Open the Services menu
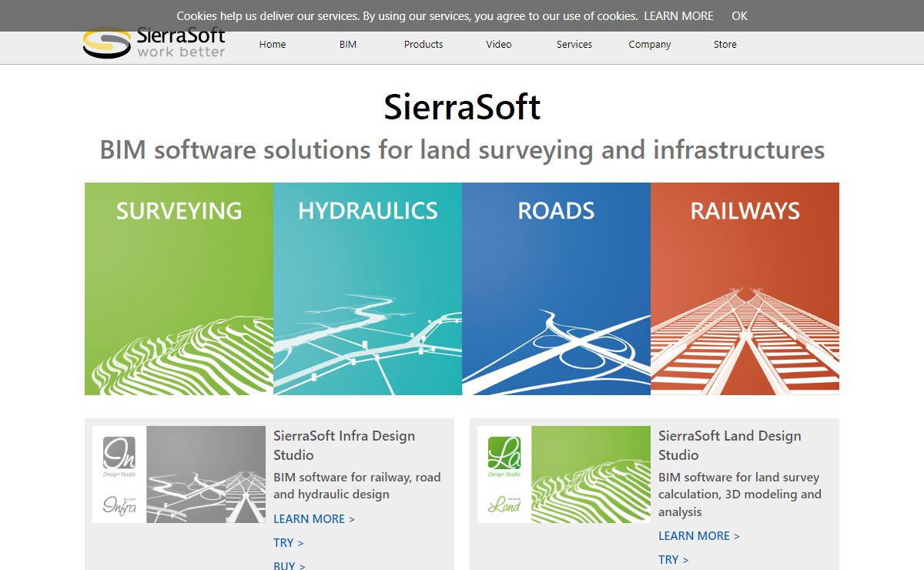 (x=574, y=45)
